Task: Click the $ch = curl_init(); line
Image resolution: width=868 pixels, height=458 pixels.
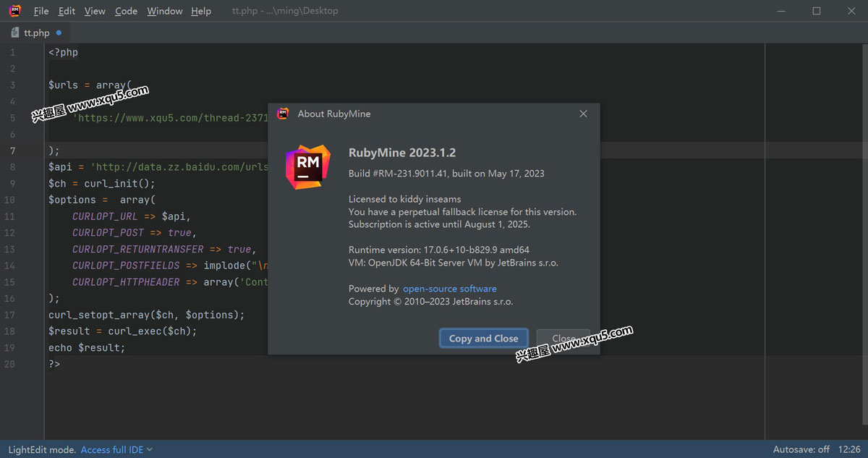Action: point(102,184)
